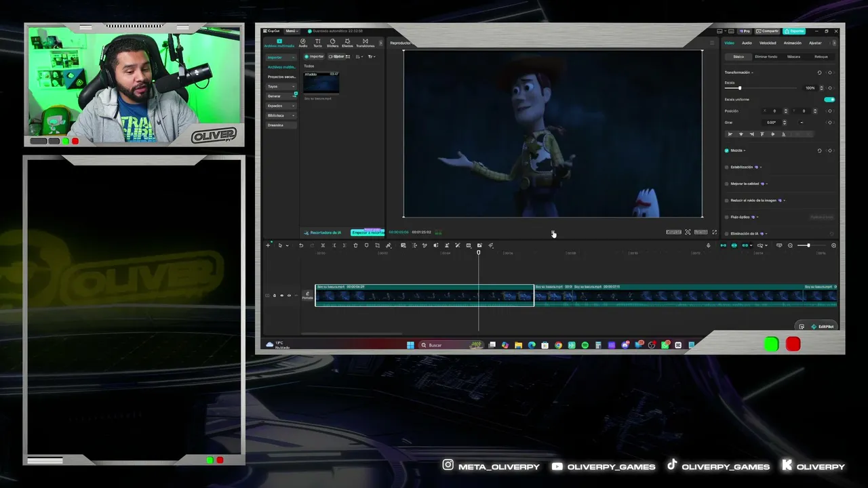This screenshot has width=868, height=488.
Task: Open the Audio media tab
Action: point(303,43)
